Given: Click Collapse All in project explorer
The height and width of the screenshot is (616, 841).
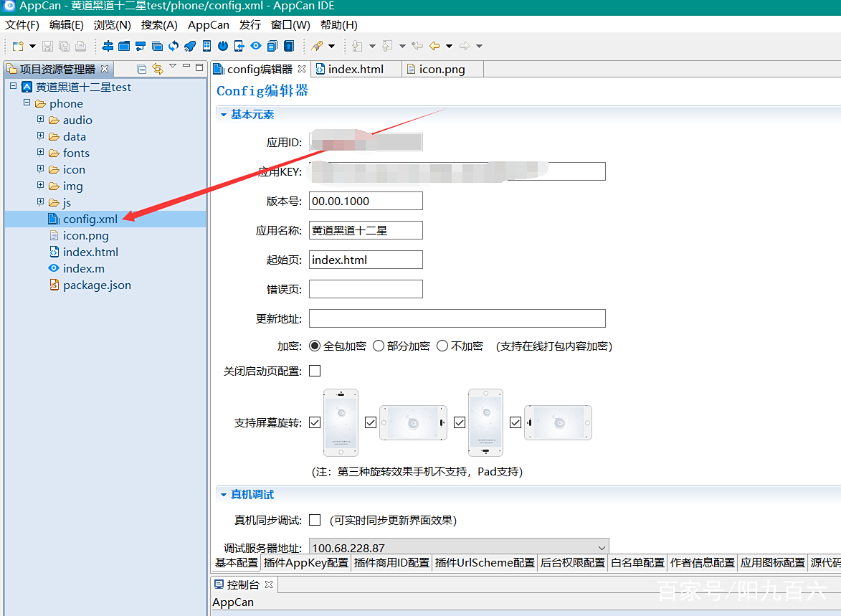Looking at the screenshot, I should point(141,69).
